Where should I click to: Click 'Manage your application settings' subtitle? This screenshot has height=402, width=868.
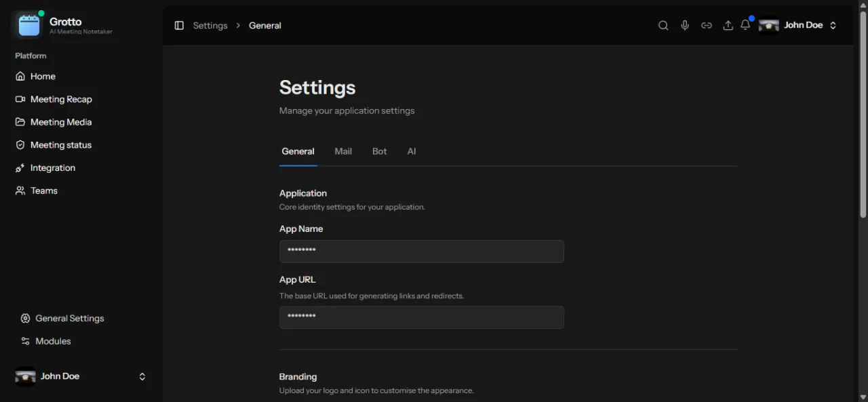tap(347, 110)
